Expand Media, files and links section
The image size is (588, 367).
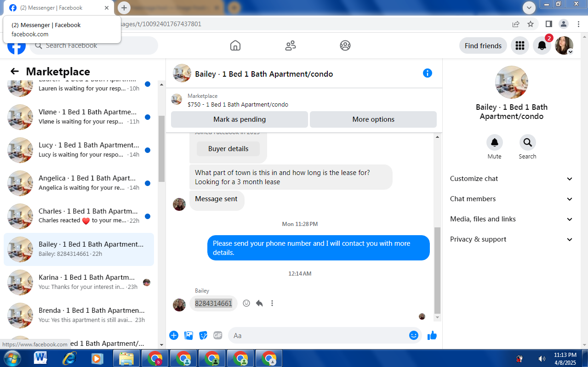click(x=512, y=219)
